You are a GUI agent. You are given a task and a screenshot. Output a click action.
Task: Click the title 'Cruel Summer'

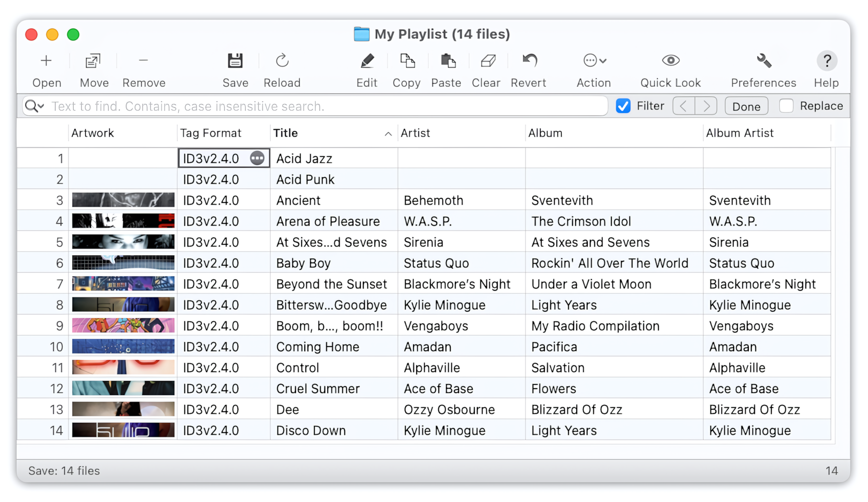pos(318,389)
